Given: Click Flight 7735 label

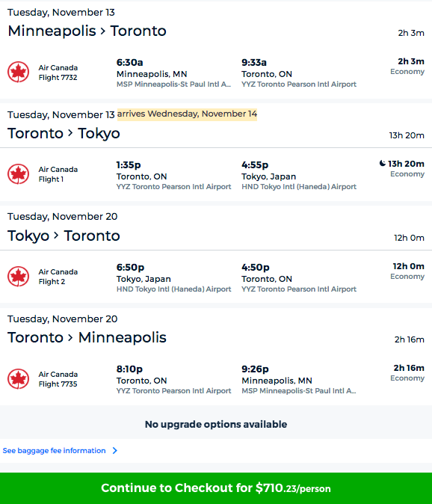Looking at the screenshot, I should click(x=58, y=384).
